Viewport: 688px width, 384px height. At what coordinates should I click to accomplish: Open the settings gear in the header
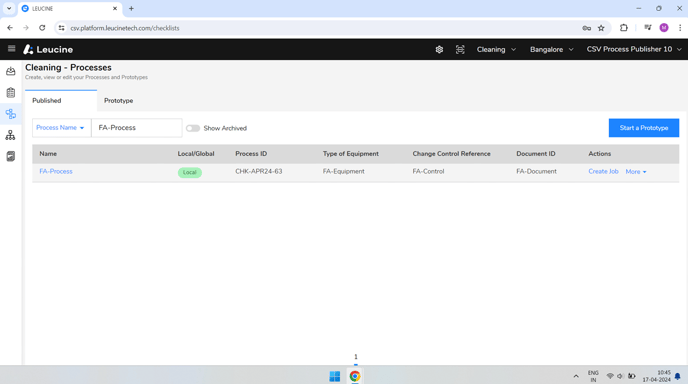coord(439,50)
